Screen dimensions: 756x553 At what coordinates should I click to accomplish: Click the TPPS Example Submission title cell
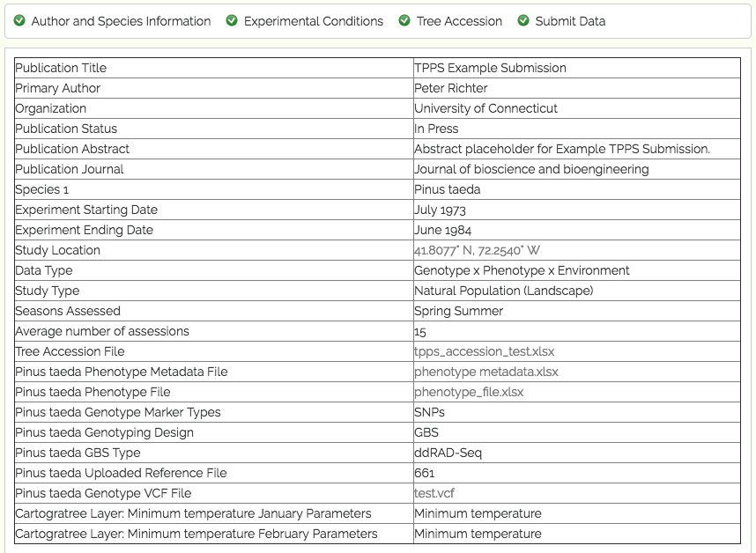pos(576,68)
